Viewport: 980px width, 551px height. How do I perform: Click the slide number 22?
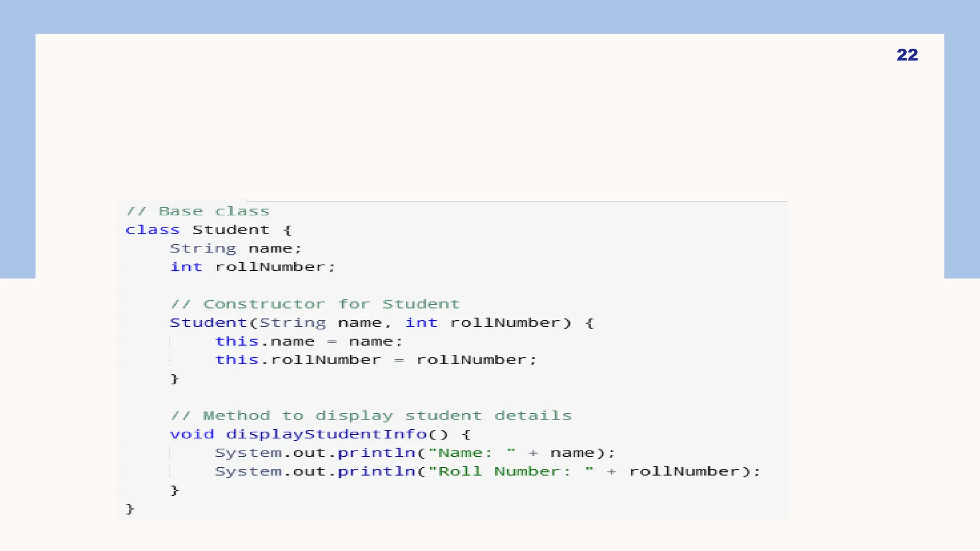click(907, 55)
